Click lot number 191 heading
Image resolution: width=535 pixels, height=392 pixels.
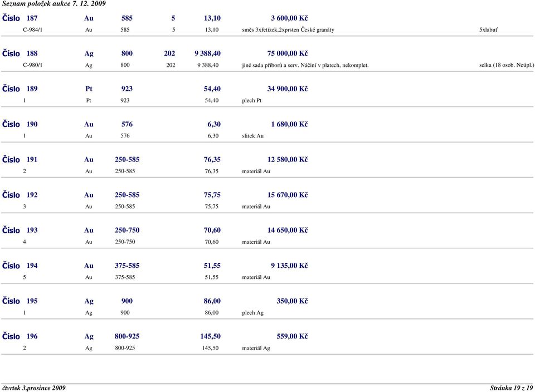tap(32, 160)
